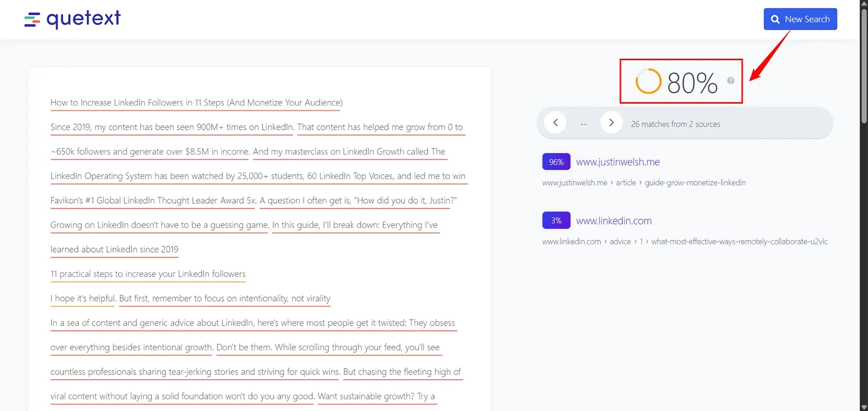Screen dimensions: 868x411
Task: Open the www.justinwelsh.me source link
Action: point(617,162)
